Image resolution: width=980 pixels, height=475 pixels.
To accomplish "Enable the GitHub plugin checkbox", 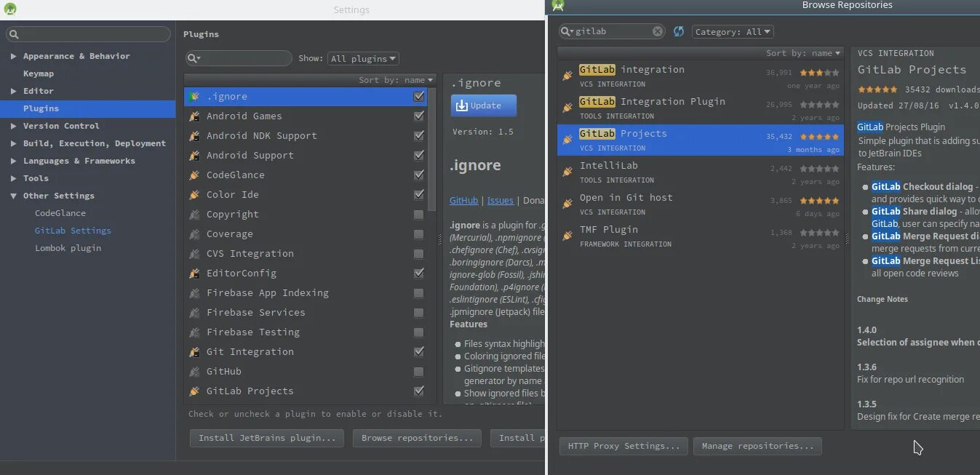I will pyautogui.click(x=418, y=372).
